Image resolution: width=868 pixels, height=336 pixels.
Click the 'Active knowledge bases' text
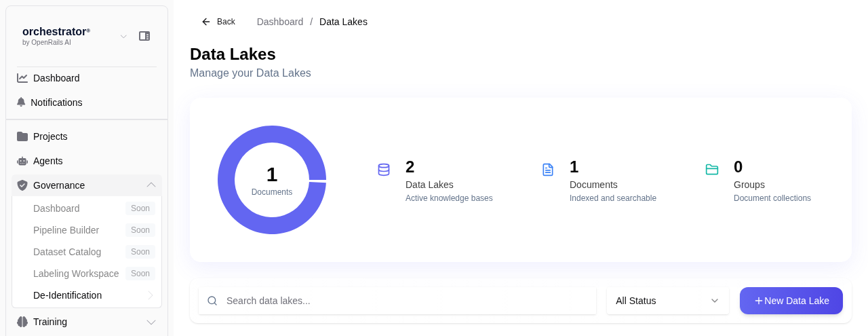pyautogui.click(x=449, y=198)
